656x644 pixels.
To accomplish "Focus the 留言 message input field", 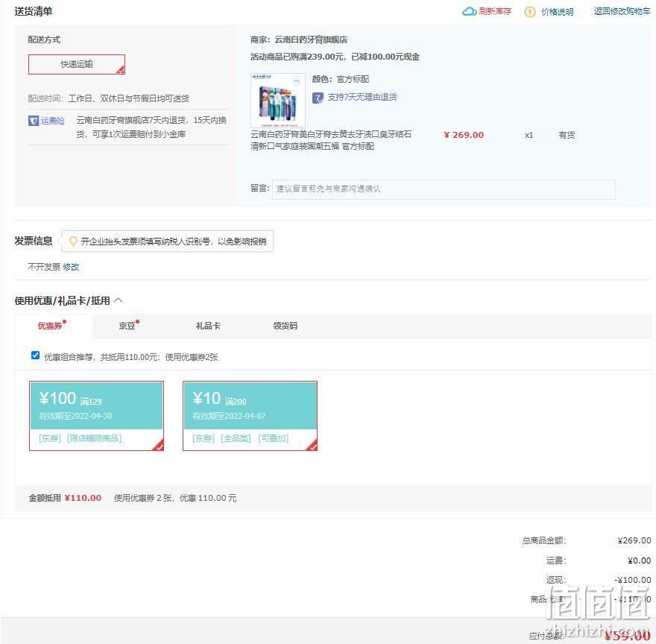I will pos(444,189).
